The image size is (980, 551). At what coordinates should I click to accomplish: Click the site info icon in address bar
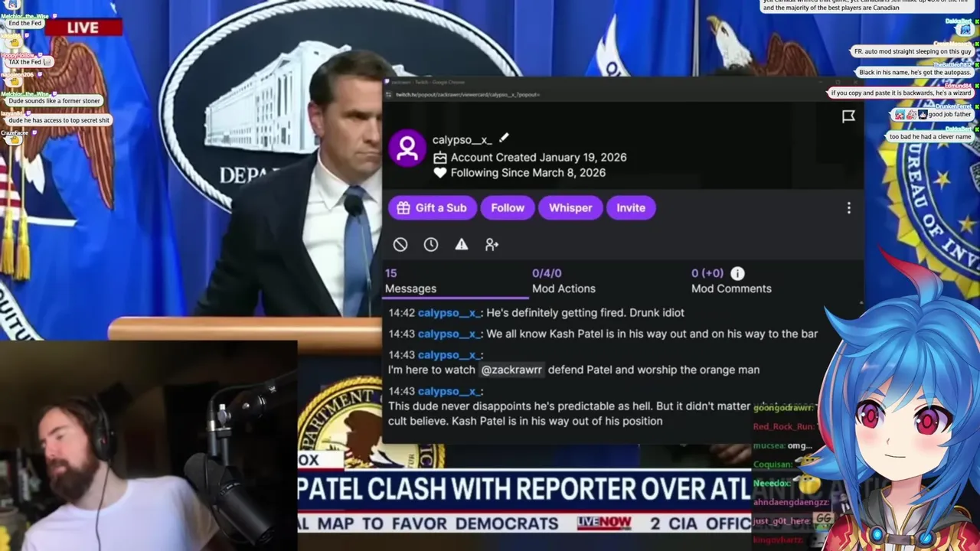389,94
